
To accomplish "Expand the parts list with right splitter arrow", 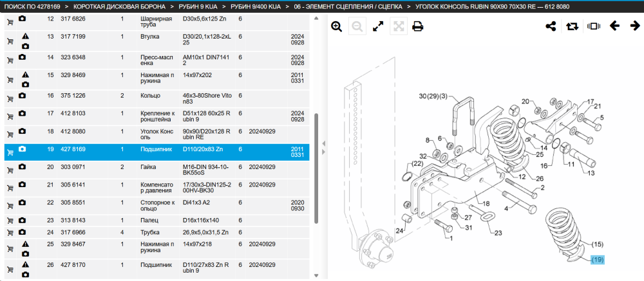I will click(323, 152).
